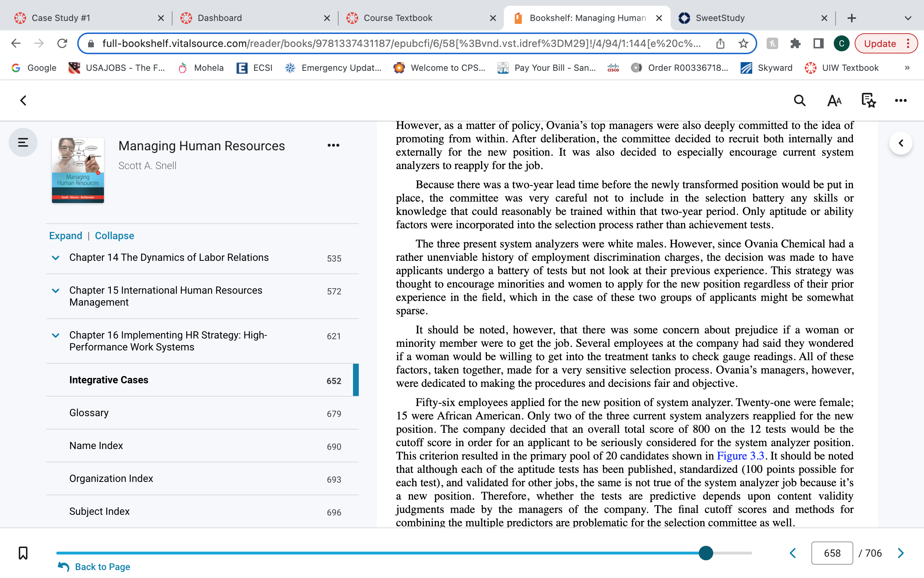Open Welcome to CPS bookmark
This screenshot has width=924, height=578.
(x=440, y=68)
